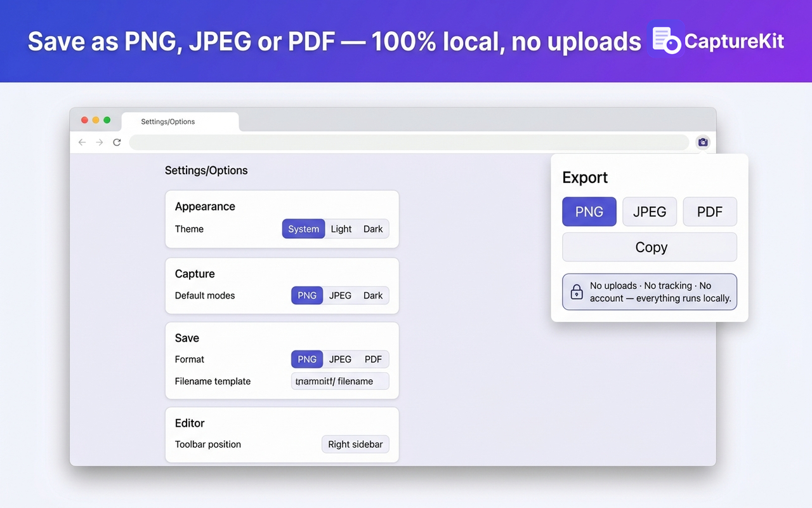The width and height of the screenshot is (812, 508).
Task: Select JPEG as the Save Format
Action: (x=340, y=359)
